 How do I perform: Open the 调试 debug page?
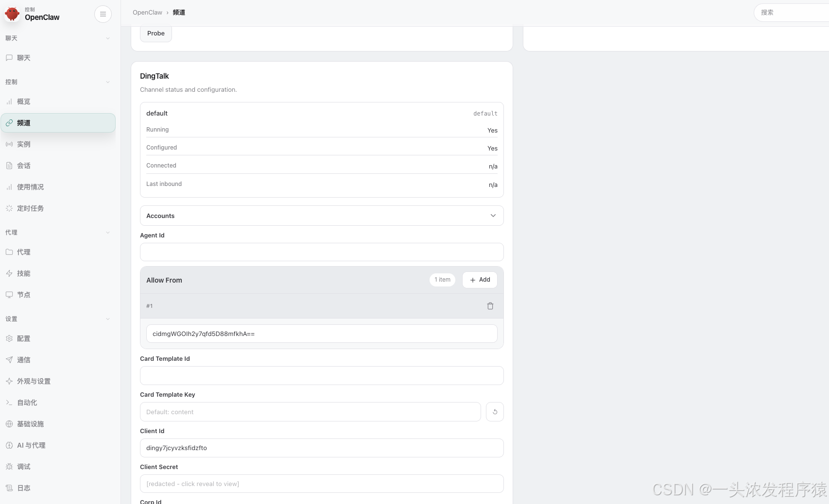(58, 467)
